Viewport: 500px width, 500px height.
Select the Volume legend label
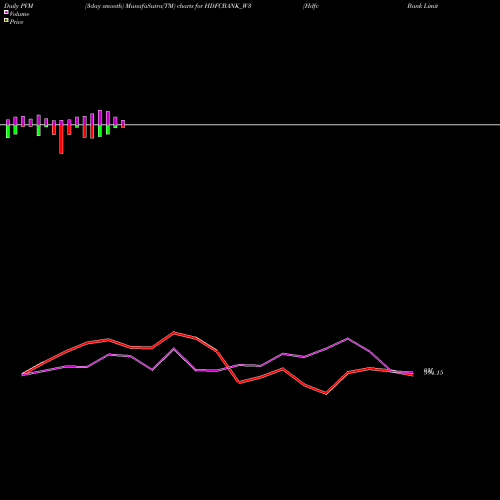[19, 14]
